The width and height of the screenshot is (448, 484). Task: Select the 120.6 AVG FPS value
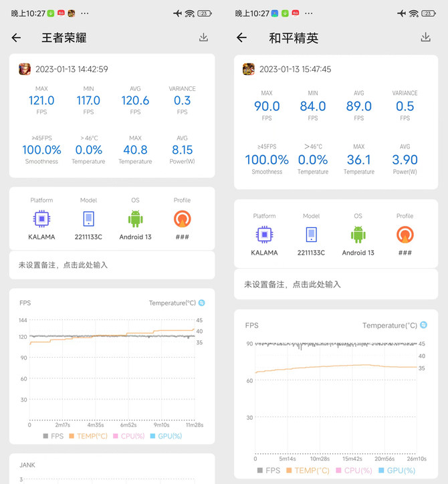tap(135, 101)
